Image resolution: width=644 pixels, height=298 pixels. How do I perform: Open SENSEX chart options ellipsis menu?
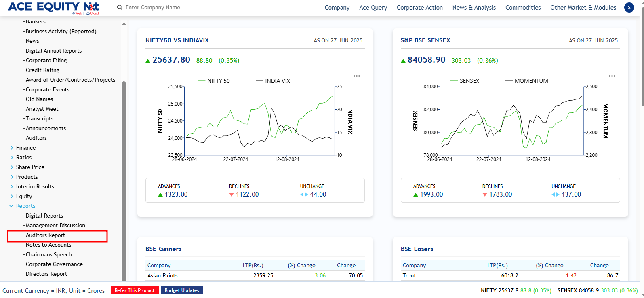[x=612, y=76]
